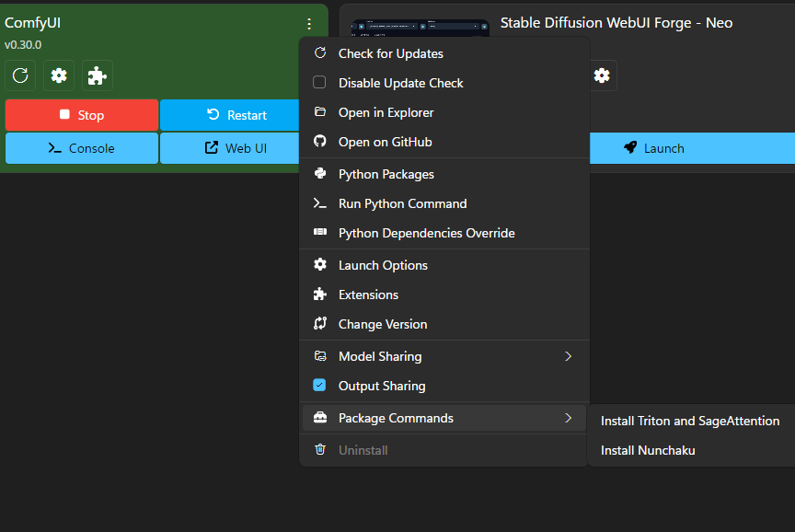Click the ComfyUI package title text
The height and width of the screenshot is (532, 795).
pos(32,23)
